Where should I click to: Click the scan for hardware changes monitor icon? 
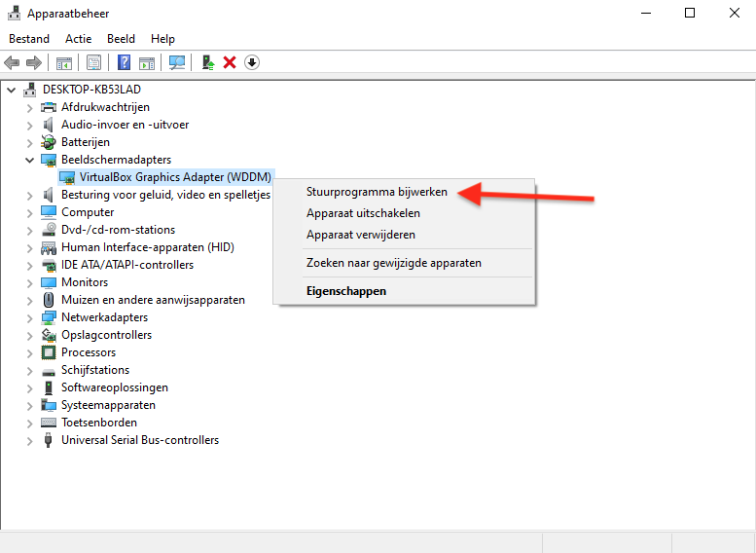[177, 62]
